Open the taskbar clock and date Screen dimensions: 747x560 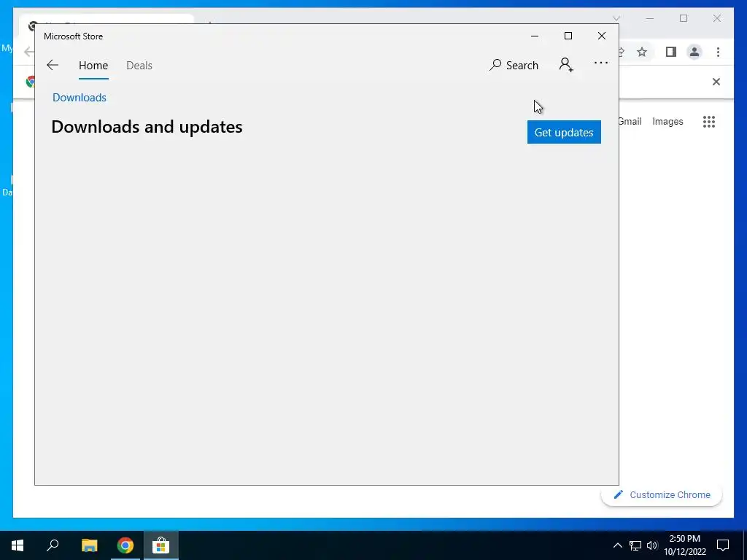(x=685, y=545)
